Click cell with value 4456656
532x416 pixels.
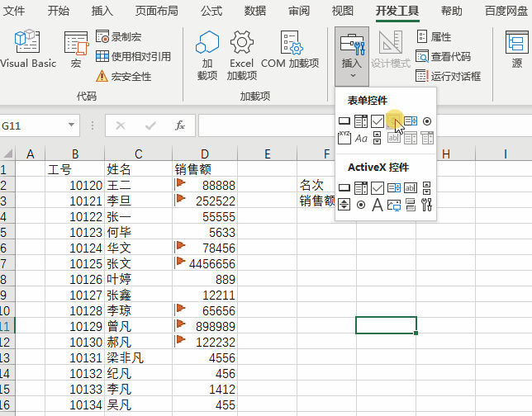tap(205, 264)
